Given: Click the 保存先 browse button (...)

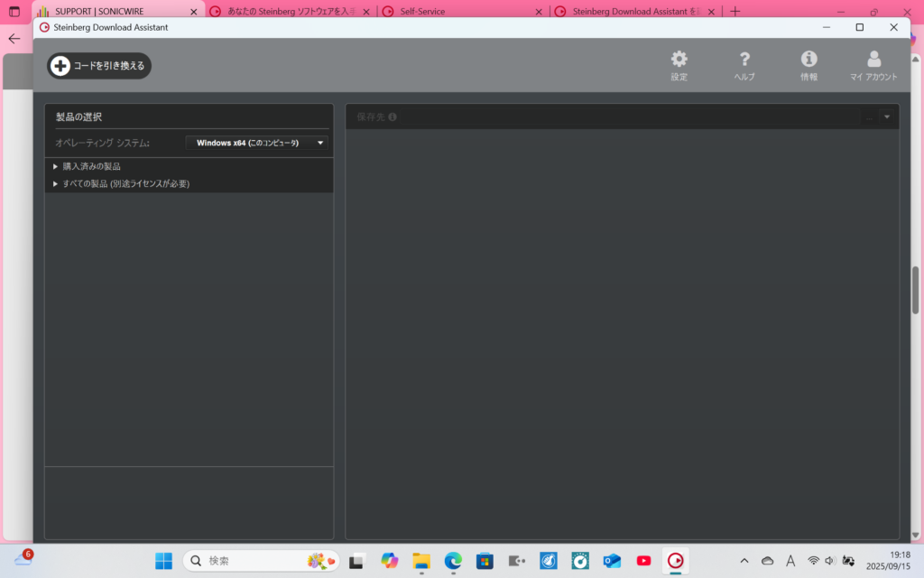Looking at the screenshot, I should pyautogui.click(x=869, y=117).
